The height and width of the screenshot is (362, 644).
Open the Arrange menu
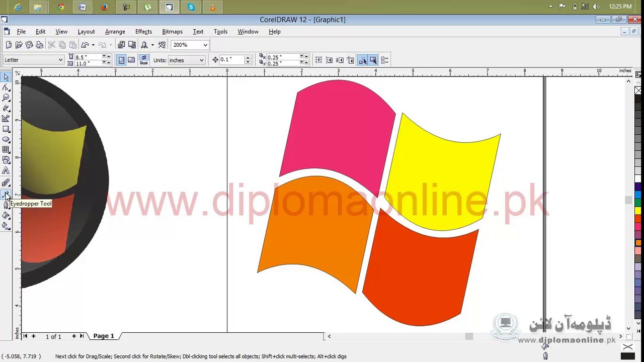click(115, 32)
